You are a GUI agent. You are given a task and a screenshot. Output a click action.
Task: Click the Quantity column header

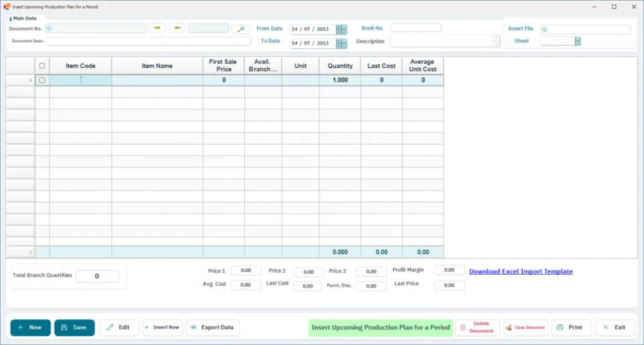click(339, 66)
